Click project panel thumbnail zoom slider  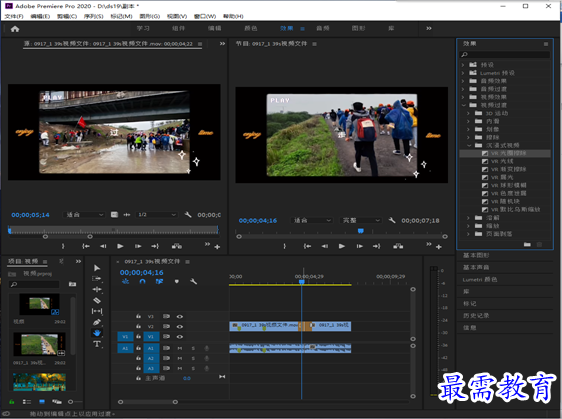(x=71, y=402)
